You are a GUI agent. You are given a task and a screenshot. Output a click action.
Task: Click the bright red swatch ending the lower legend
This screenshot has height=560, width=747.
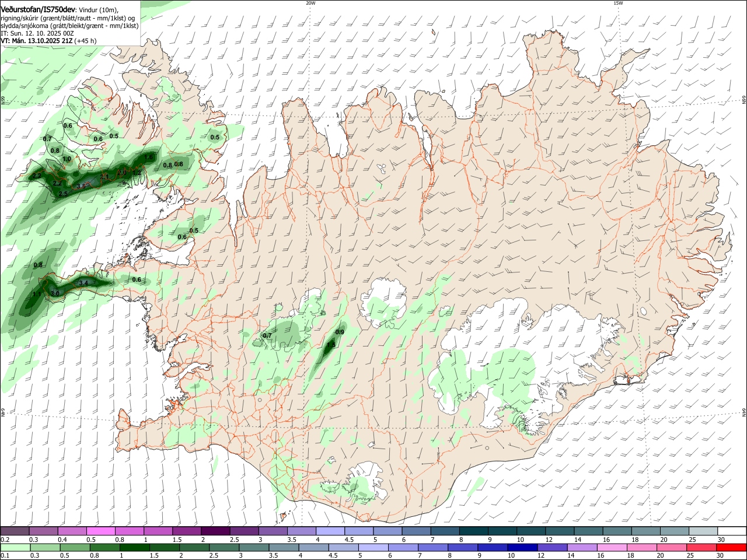click(x=732, y=547)
